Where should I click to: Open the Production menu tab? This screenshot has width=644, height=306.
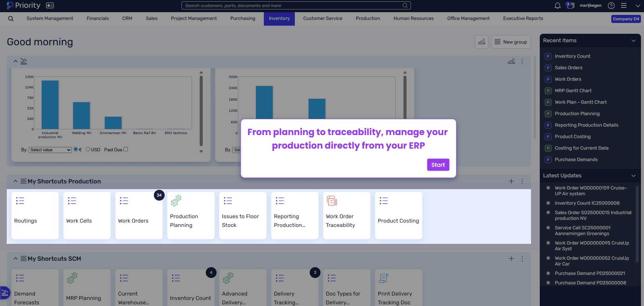[368, 19]
